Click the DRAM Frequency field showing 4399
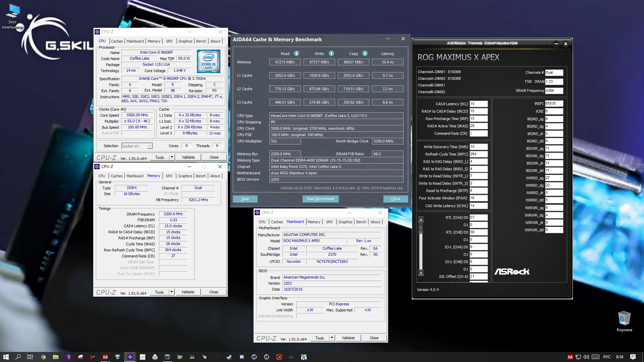Viewport: 644px width, 362px height. point(554,90)
